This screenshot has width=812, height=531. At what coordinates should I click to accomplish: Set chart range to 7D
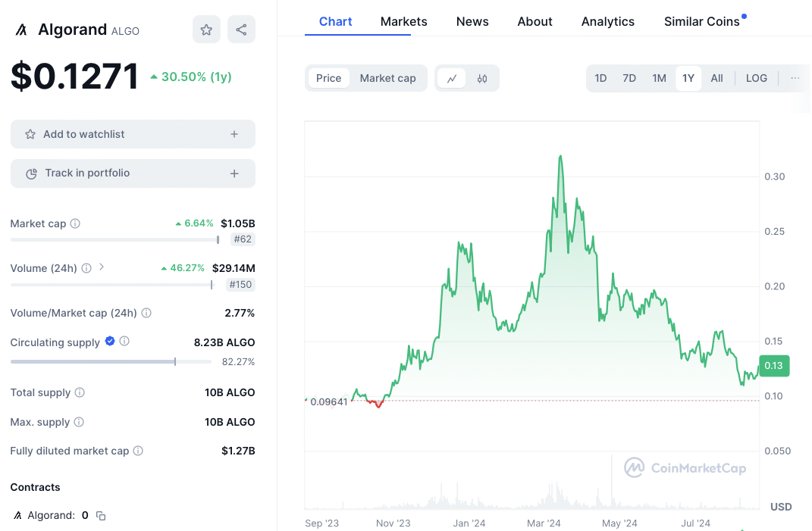tap(629, 78)
